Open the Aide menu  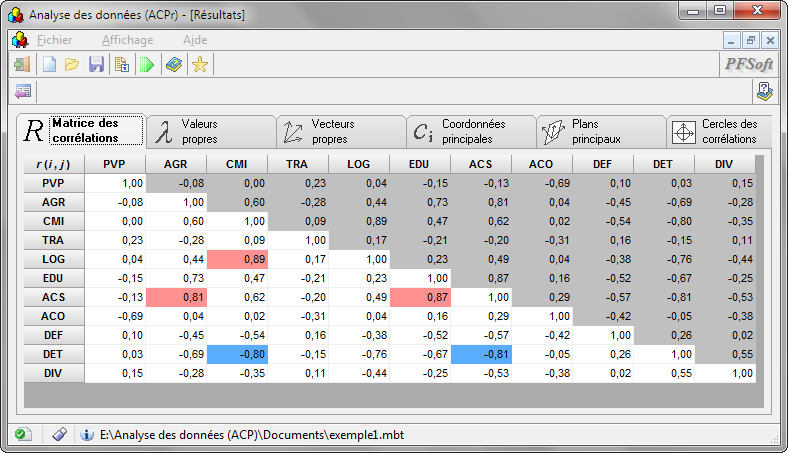tap(195, 40)
